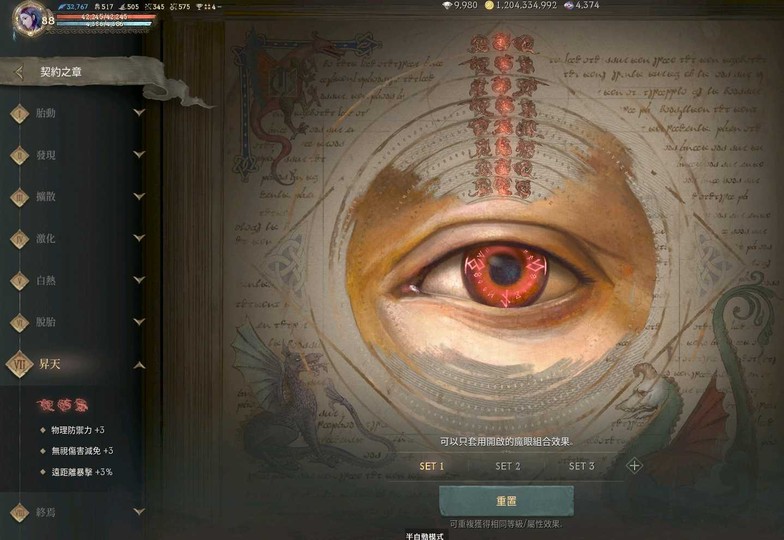Image resolution: width=784 pixels, height=540 pixels.
Task: Click the gold coin currency icon
Action: (x=490, y=6)
